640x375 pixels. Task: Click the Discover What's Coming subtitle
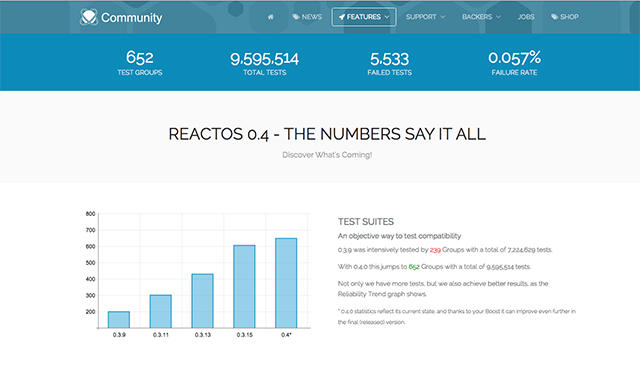[327, 155]
